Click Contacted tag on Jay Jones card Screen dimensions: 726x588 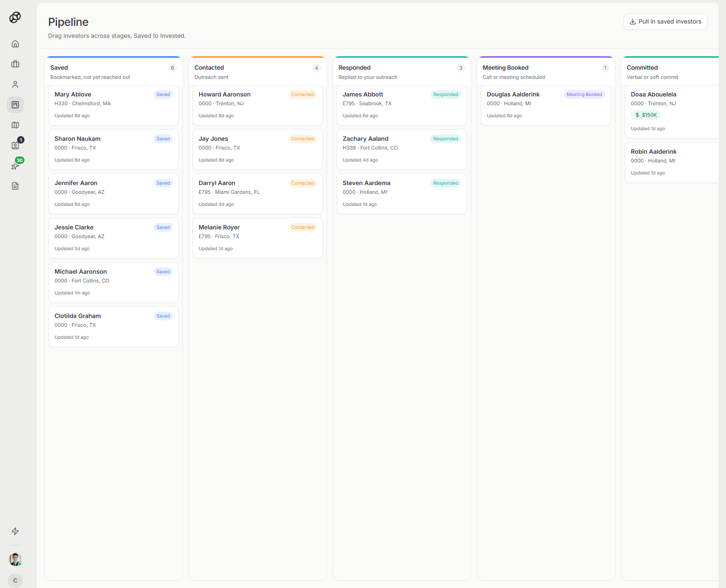point(302,139)
